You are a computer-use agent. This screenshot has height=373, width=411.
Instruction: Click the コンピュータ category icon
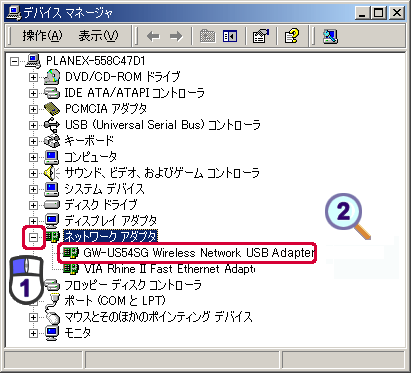(52, 157)
